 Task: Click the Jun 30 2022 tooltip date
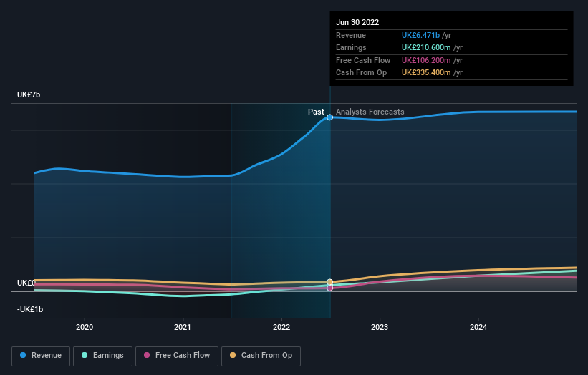[x=357, y=22]
